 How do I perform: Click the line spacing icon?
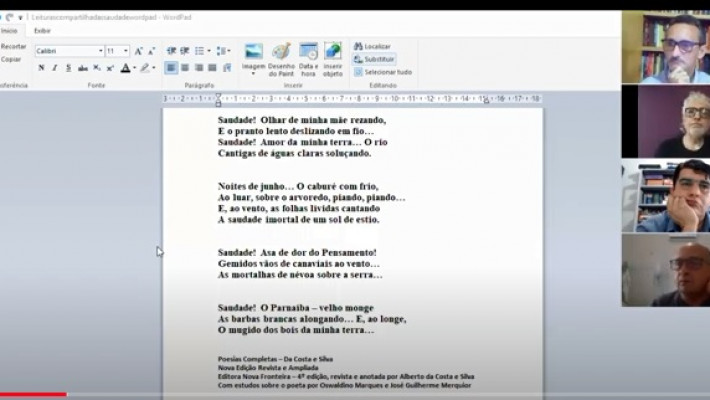tap(221, 51)
